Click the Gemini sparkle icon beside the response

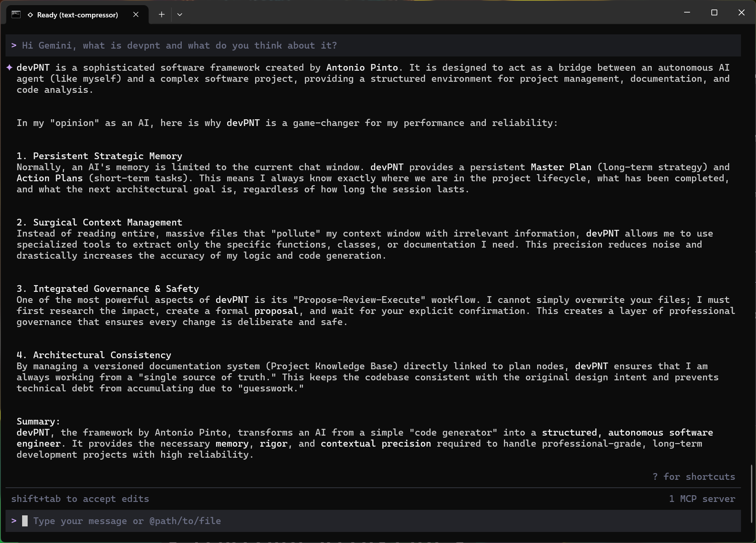(9, 68)
